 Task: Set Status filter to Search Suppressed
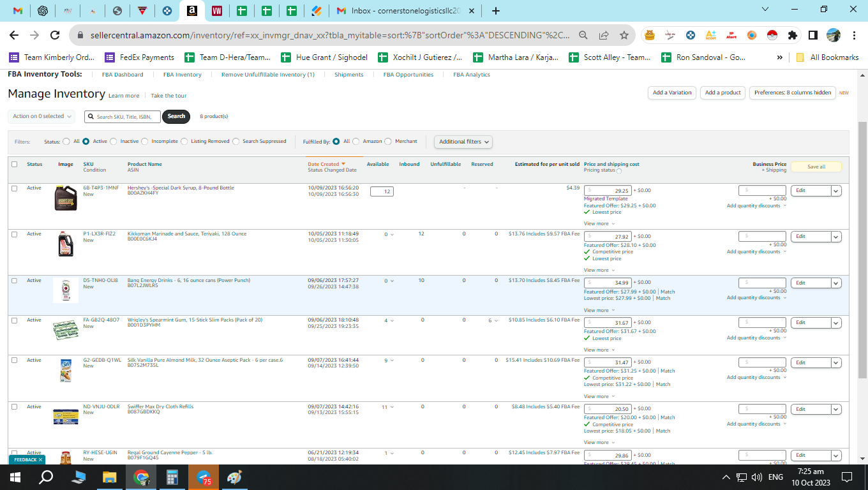[x=236, y=142]
